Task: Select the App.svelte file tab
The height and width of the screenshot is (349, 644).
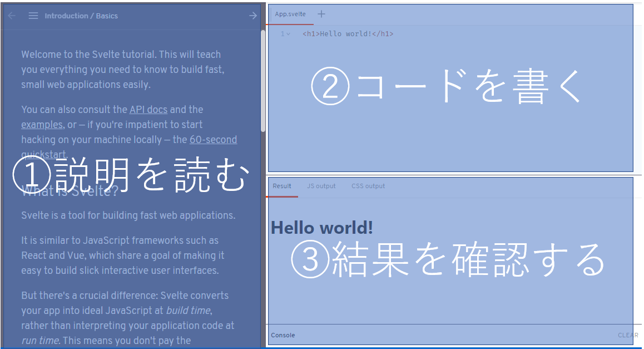Action: tap(290, 14)
